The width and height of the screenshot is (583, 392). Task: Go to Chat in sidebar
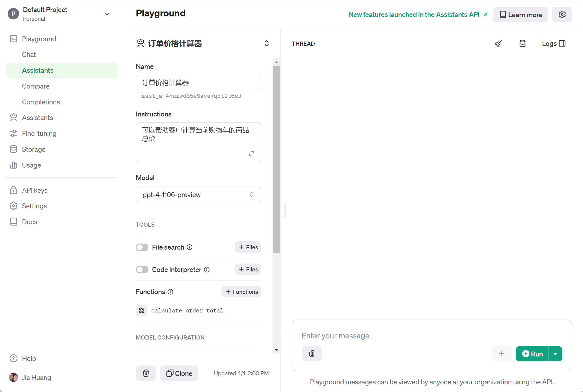pyautogui.click(x=29, y=54)
